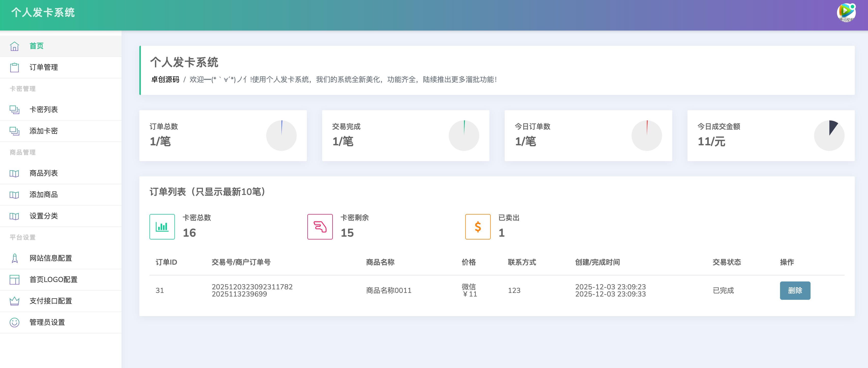Click the 今日成交金额 pie chart
868x368 pixels.
pyautogui.click(x=829, y=136)
